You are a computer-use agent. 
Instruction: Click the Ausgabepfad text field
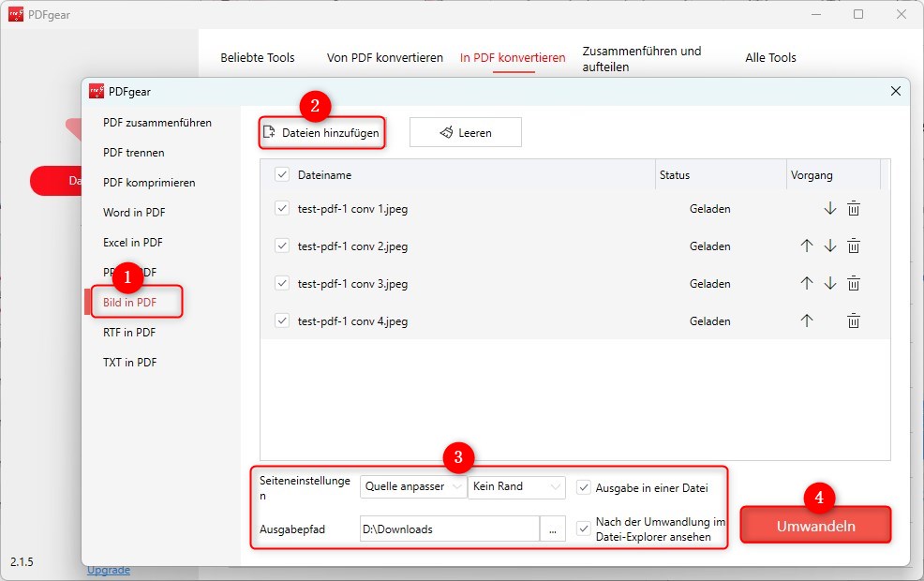[x=449, y=529]
